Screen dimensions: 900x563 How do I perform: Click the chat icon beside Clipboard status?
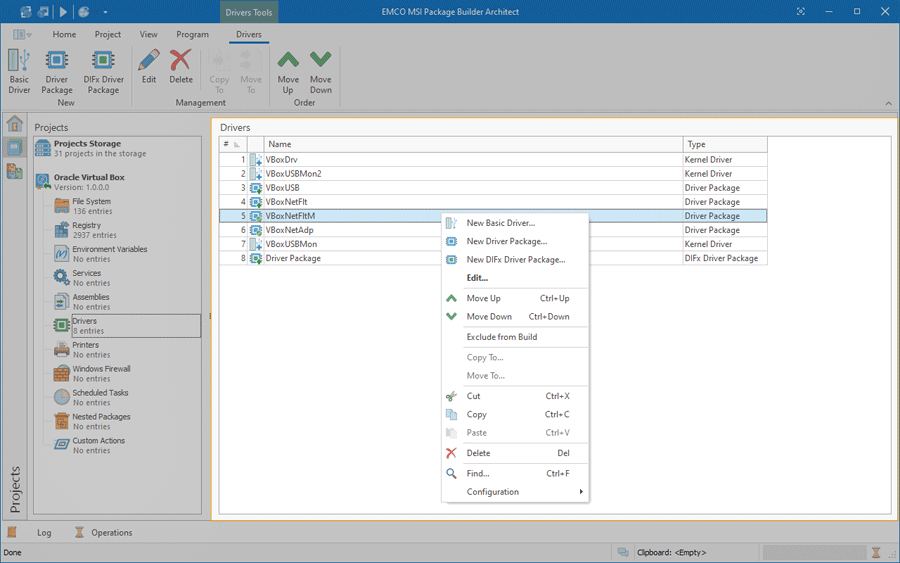click(623, 552)
